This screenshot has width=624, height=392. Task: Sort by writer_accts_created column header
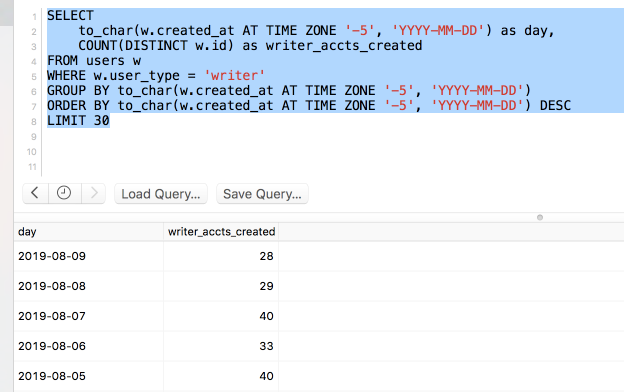coord(221,232)
